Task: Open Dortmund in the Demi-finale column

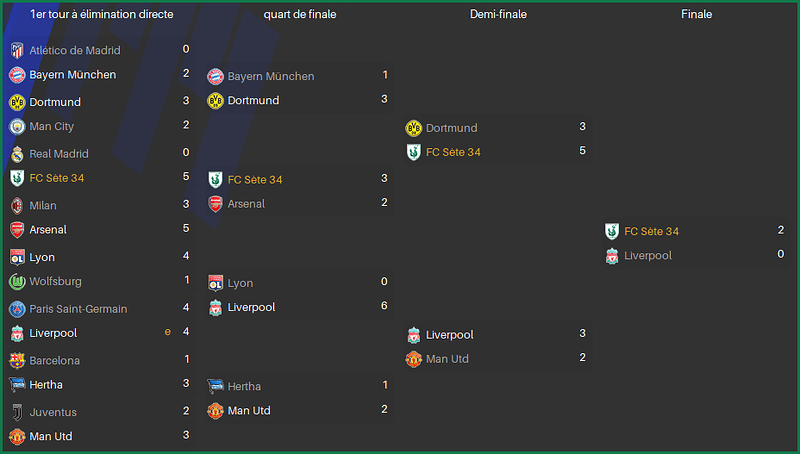Action: coord(452,128)
